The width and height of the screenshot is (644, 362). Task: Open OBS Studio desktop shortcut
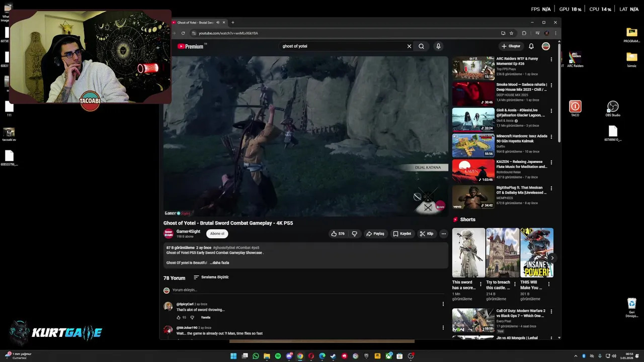(x=613, y=109)
